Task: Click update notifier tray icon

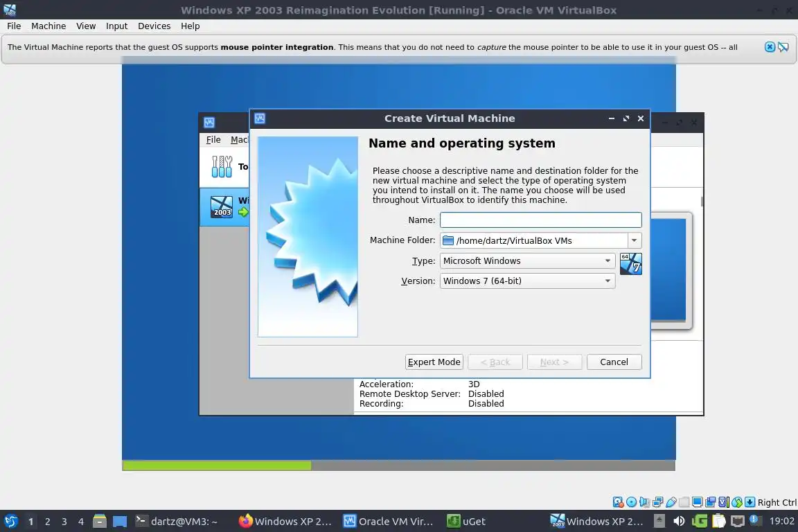Action: [x=756, y=520]
